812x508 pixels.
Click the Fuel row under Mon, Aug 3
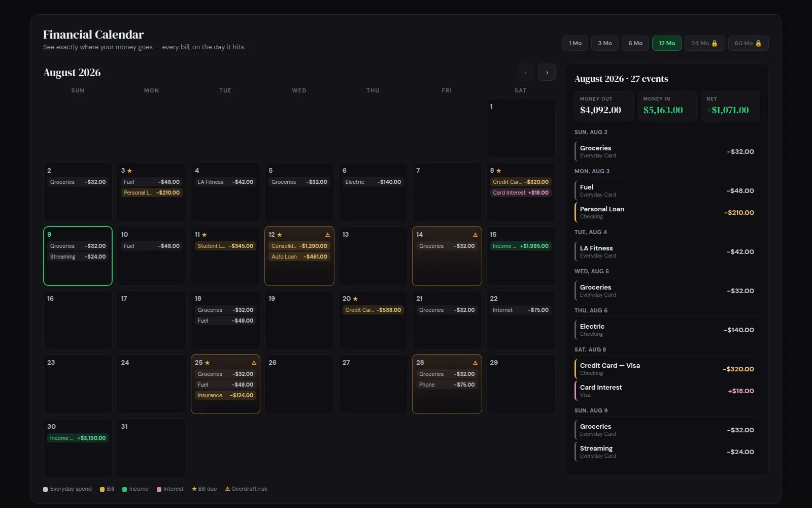tap(667, 190)
